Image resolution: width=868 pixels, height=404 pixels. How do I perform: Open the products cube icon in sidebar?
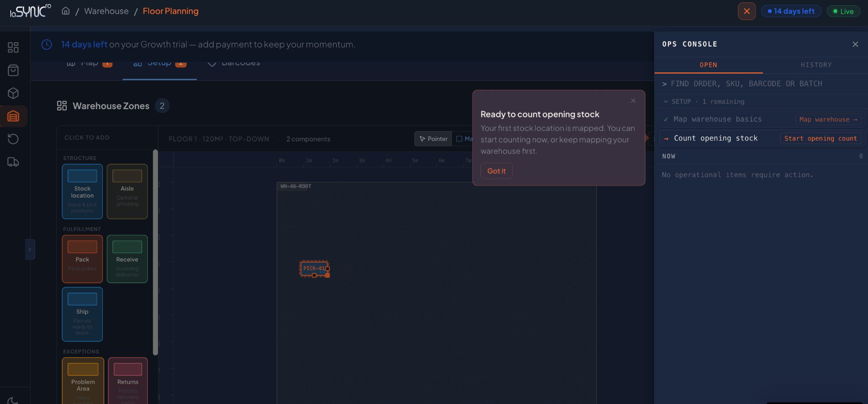(13, 93)
